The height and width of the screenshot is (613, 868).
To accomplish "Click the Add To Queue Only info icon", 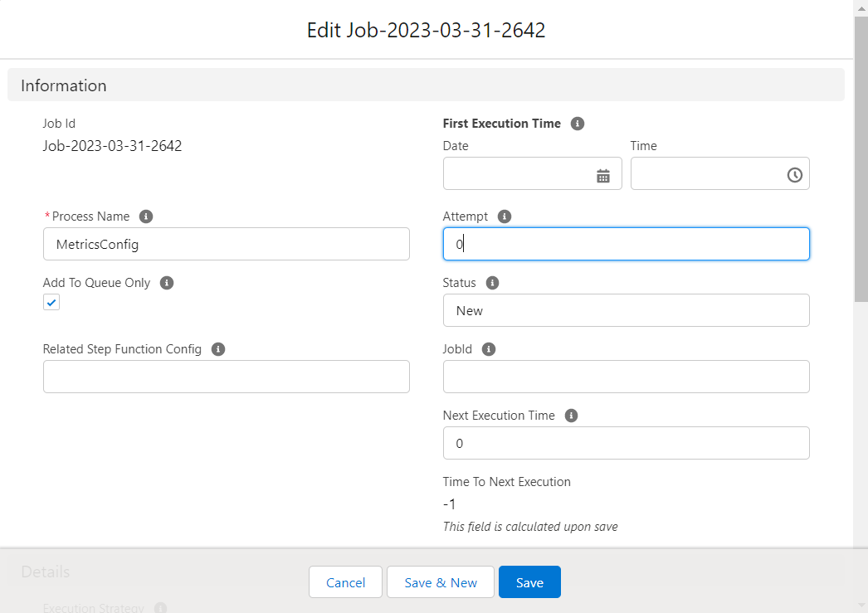I will coord(166,283).
